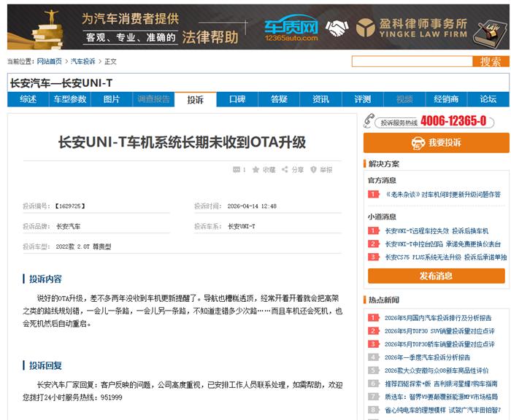Open the 评测 tab

tap(363, 99)
